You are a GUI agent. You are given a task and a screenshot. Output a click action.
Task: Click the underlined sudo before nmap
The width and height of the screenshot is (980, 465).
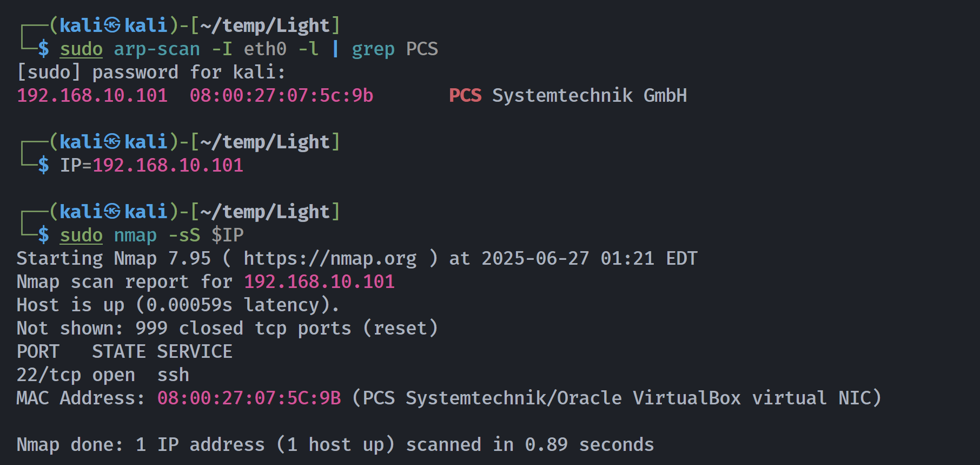pyautogui.click(x=81, y=235)
